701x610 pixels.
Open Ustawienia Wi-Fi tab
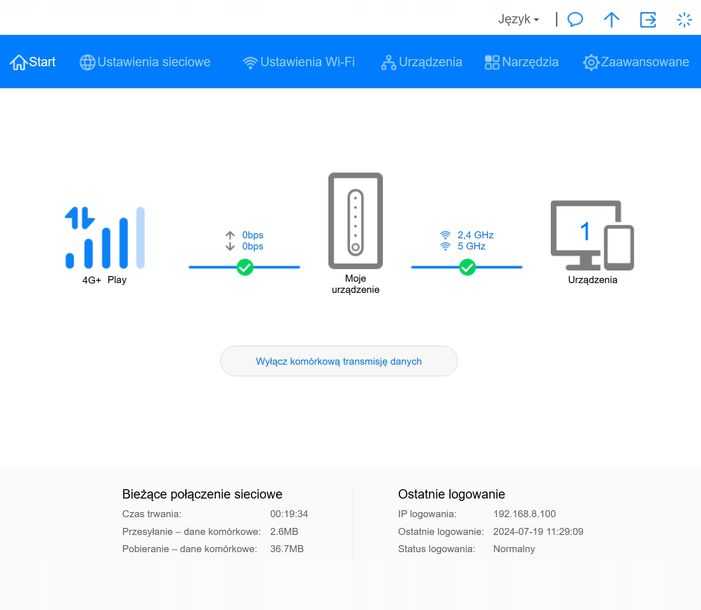(298, 62)
